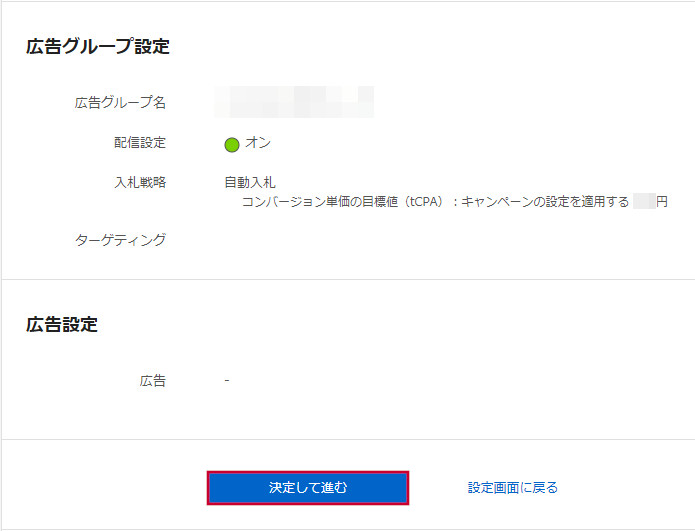Screen dimensions: 695x531
Task: Click the 円 currency unit
Action: coord(662,202)
